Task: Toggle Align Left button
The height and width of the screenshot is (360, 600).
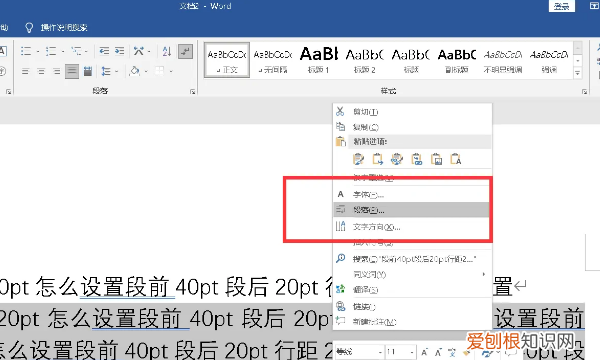Action: [x=25, y=71]
